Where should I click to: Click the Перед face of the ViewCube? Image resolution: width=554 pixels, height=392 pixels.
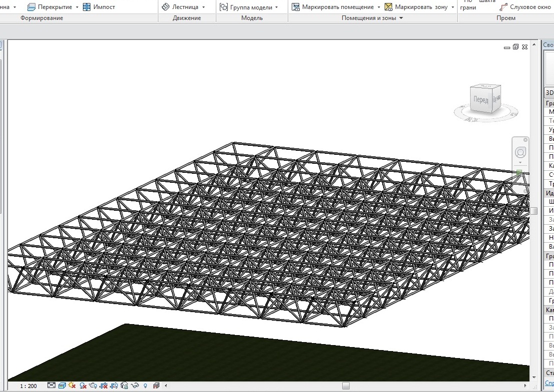click(481, 100)
